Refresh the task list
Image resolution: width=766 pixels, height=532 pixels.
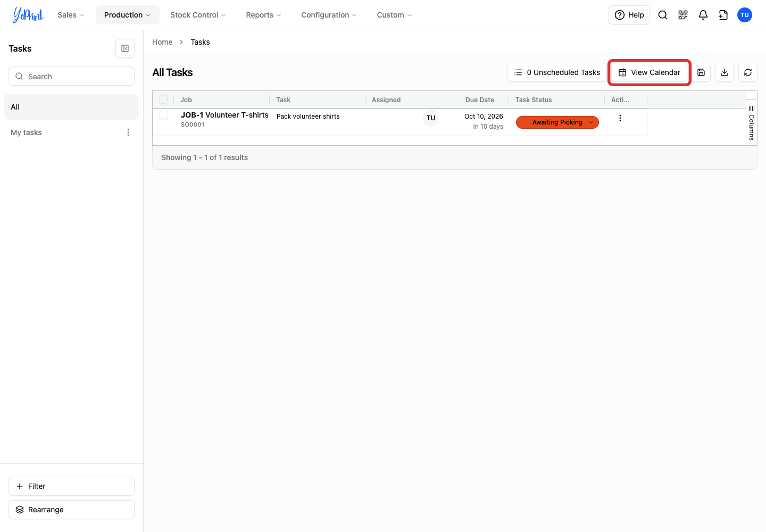coord(748,72)
